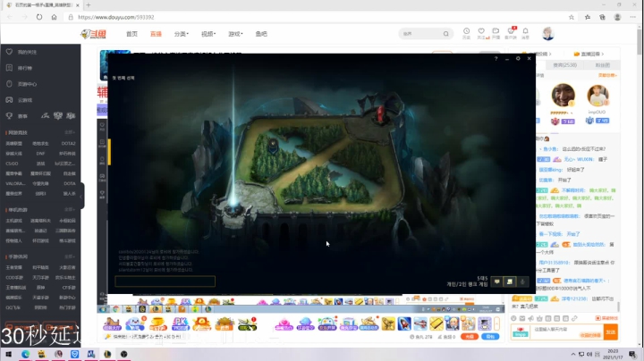Screen dimensions: 644x361
Task: Open the web game center mouse icon
Action: [9, 84]
